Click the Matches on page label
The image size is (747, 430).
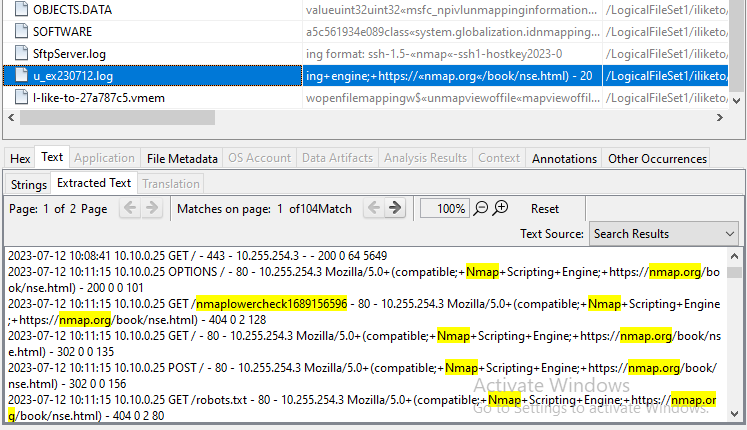pos(224,209)
